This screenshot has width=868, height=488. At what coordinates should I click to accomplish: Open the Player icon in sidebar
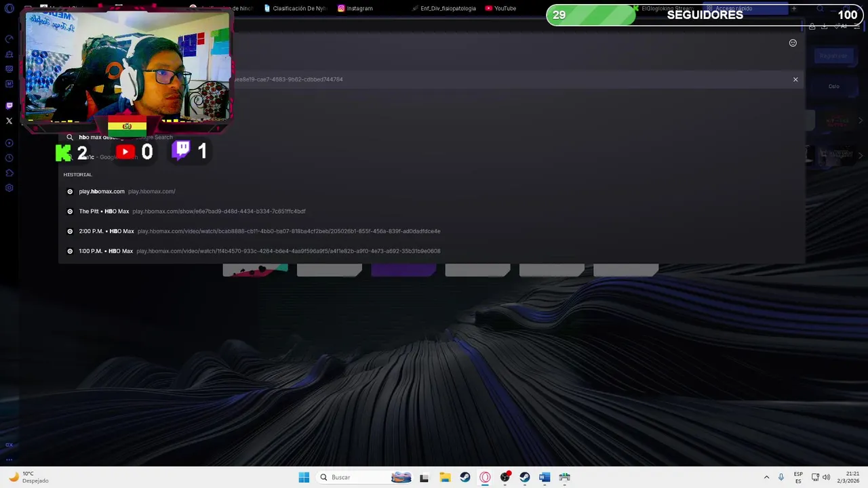click(9, 143)
